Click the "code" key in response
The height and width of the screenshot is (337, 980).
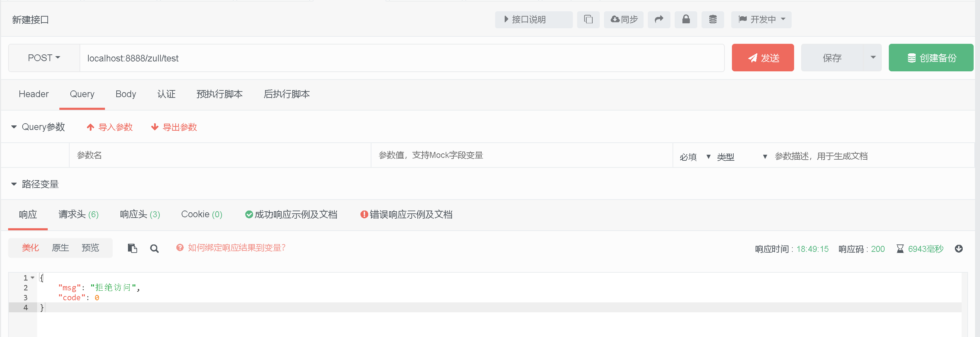(71, 297)
